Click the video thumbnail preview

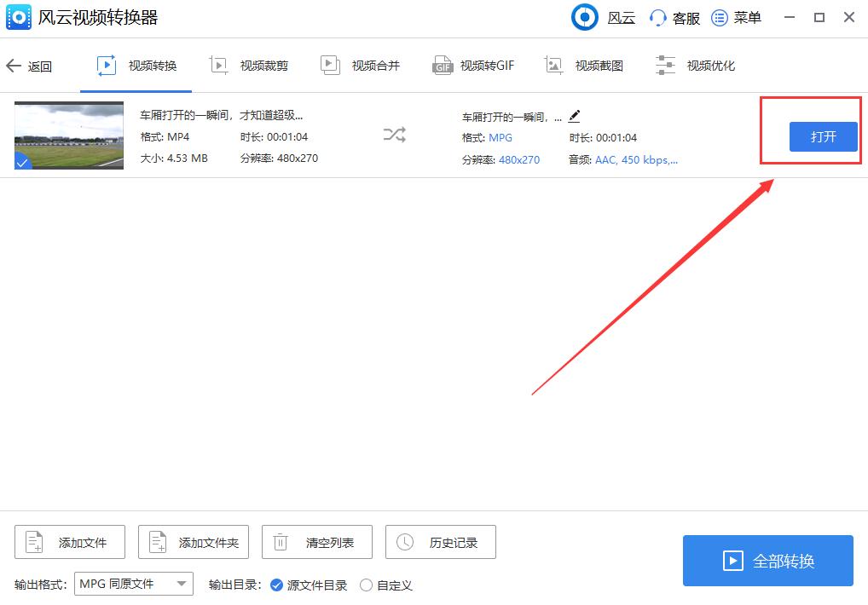tap(68, 135)
